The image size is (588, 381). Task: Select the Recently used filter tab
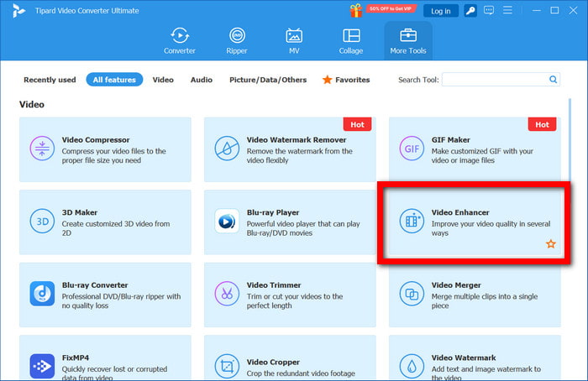[x=50, y=80]
